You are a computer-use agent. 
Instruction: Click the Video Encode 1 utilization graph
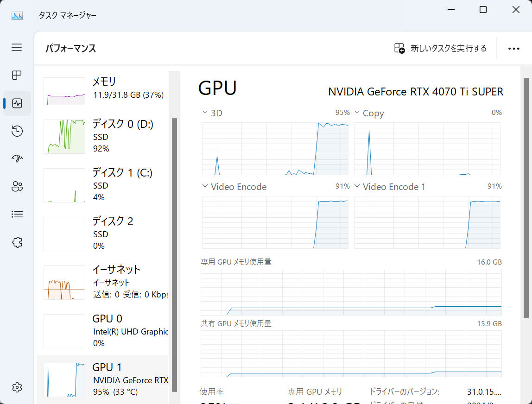[x=427, y=222]
